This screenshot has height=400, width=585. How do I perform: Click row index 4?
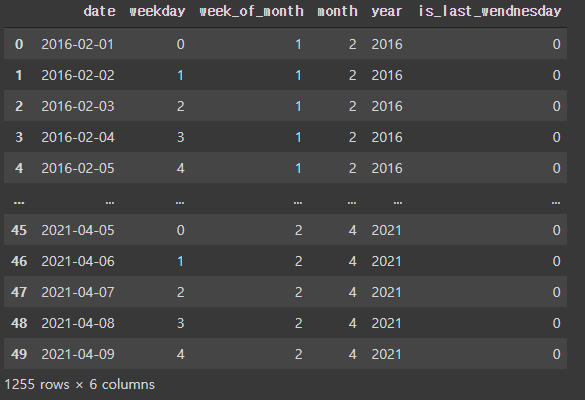[x=19, y=168]
